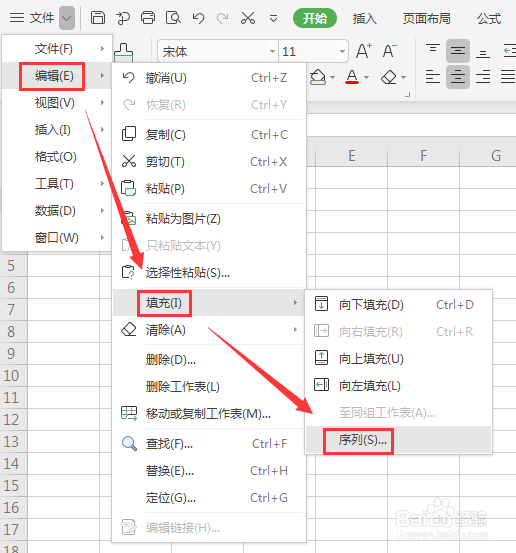Click the Print icon in quick toolbar
516x553 pixels.
148,18
